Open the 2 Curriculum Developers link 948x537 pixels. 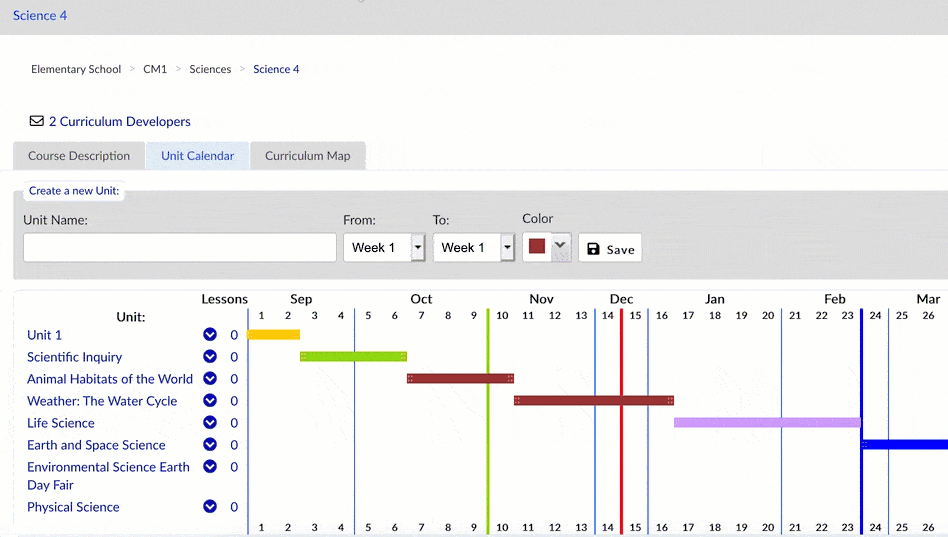click(x=119, y=121)
